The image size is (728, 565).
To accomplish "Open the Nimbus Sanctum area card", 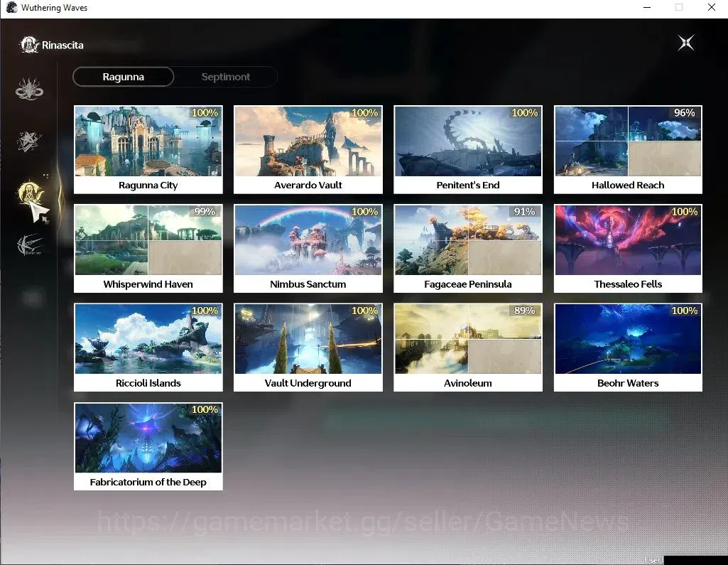I will (x=308, y=249).
